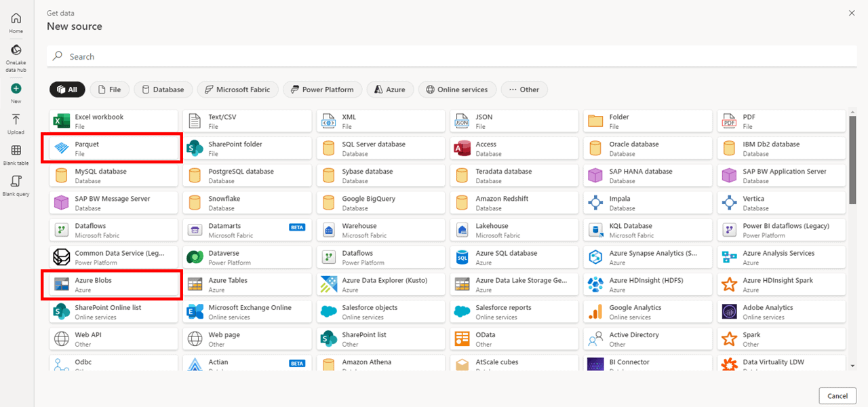This screenshot has height=407, width=868.
Task: Click in the Search sources field
Action: pos(451,56)
